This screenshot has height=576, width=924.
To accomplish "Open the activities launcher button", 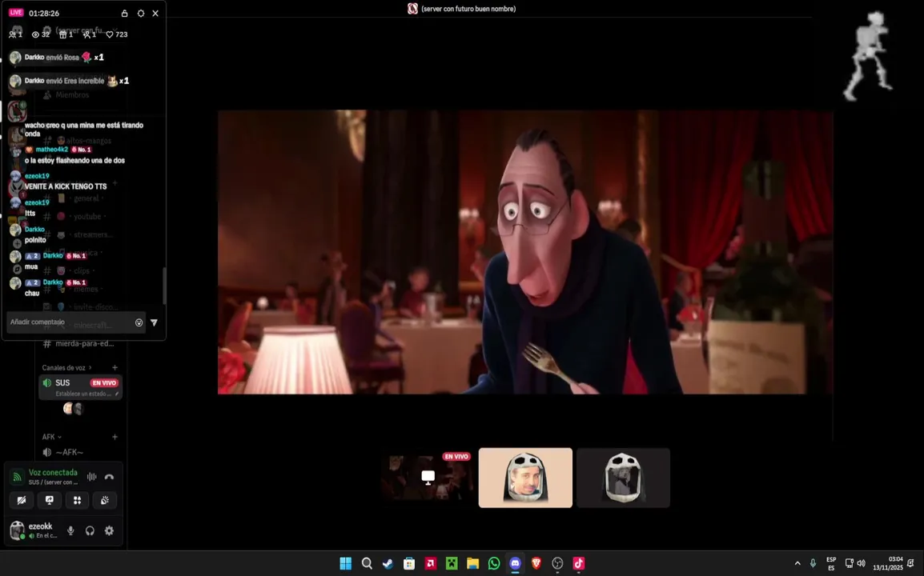I will (x=77, y=500).
